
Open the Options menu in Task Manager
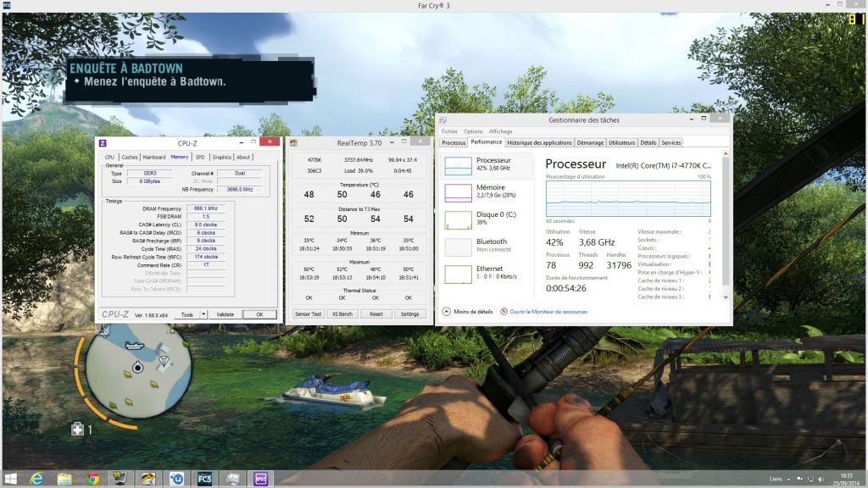[x=473, y=131]
